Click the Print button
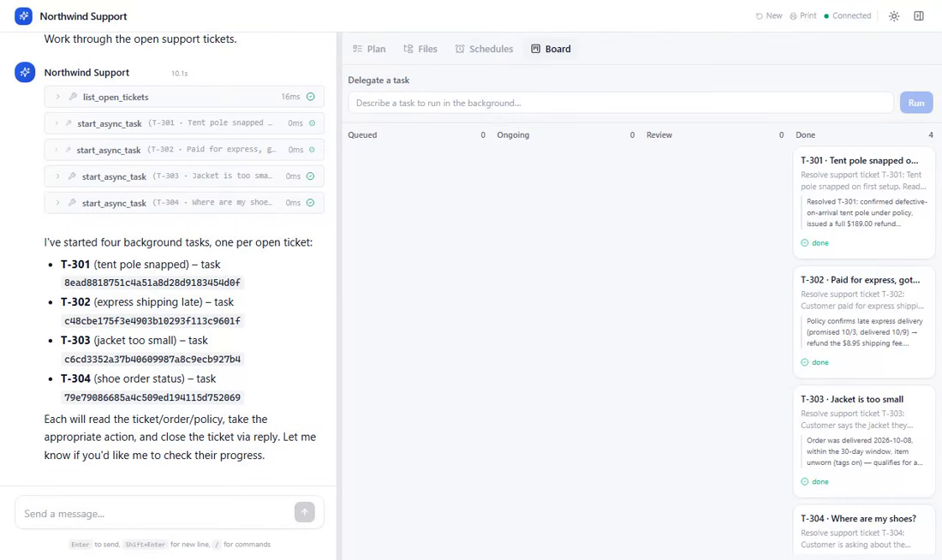The image size is (942, 560). point(803,15)
